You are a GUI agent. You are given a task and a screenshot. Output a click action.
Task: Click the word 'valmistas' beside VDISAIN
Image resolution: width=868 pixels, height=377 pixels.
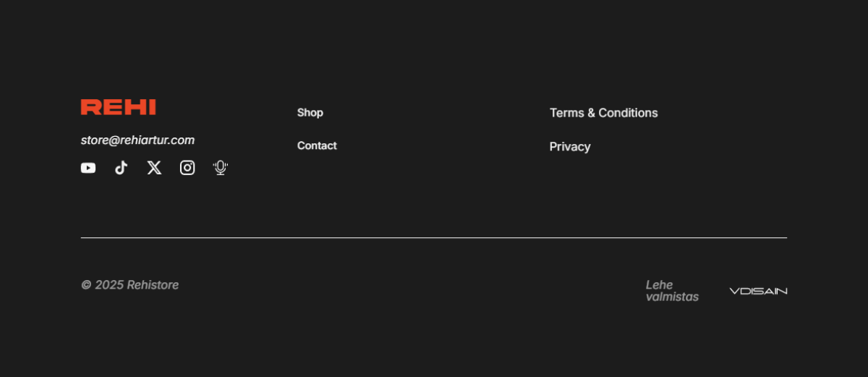point(672,297)
